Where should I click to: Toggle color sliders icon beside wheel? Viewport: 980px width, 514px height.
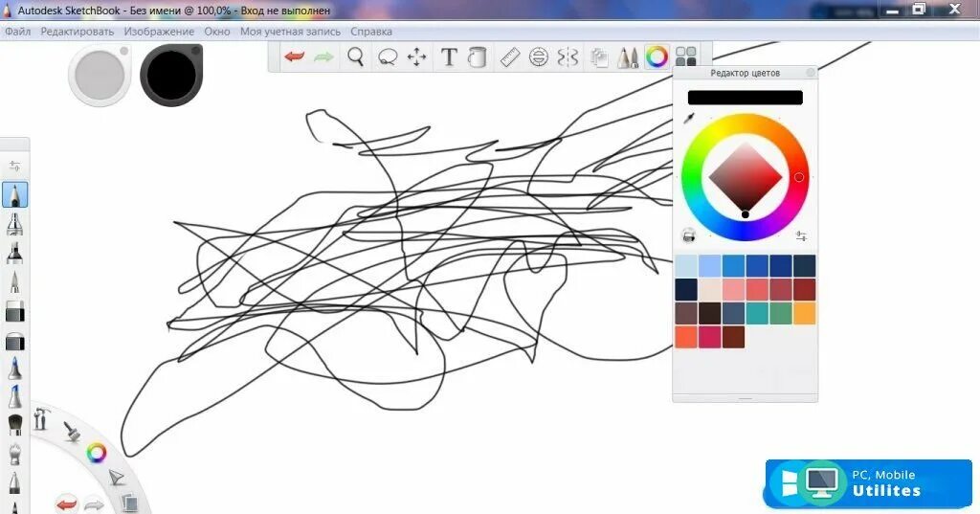tap(801, 235)
